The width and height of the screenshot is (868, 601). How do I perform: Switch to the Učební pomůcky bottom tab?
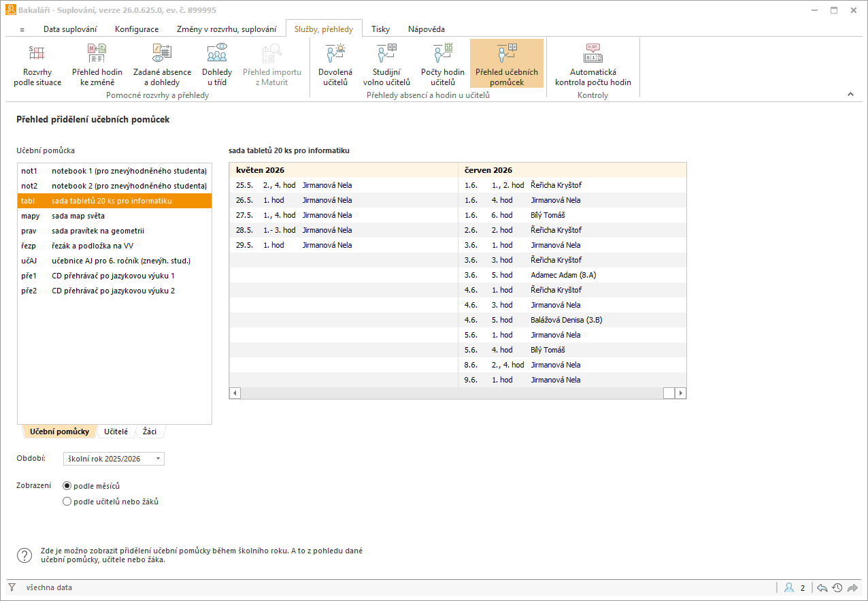(x=59, y=432)
